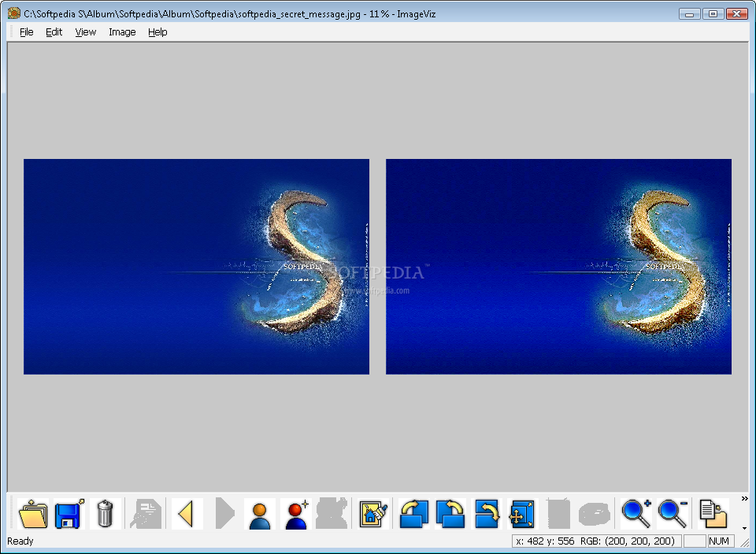756x554 pixels.
Task: Go to previous image with left arrow
Action: click(x=187, y=514)
